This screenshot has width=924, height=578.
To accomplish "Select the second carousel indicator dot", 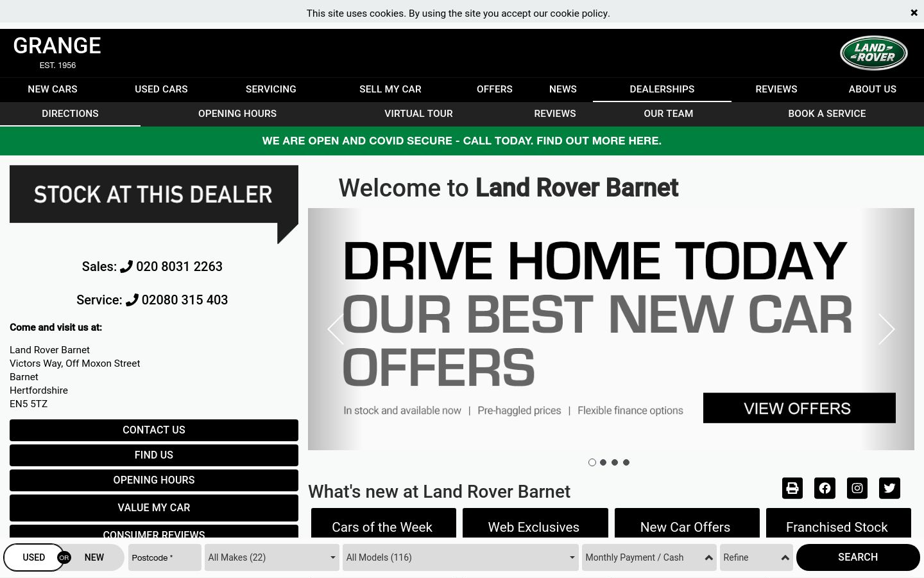I will click(603, 462).
